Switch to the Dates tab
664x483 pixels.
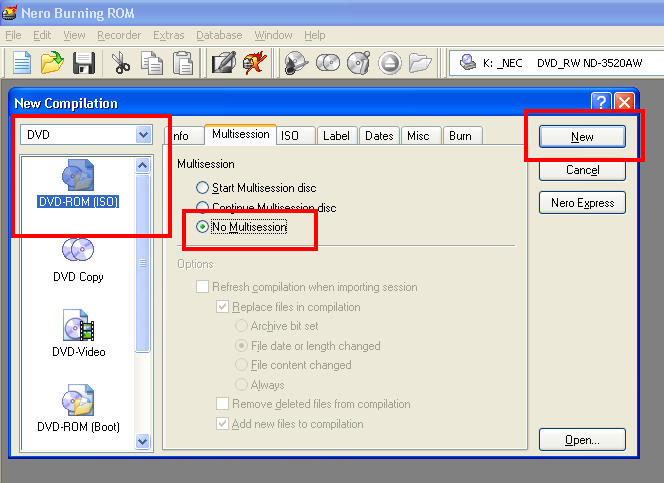[x=379, y=136]
